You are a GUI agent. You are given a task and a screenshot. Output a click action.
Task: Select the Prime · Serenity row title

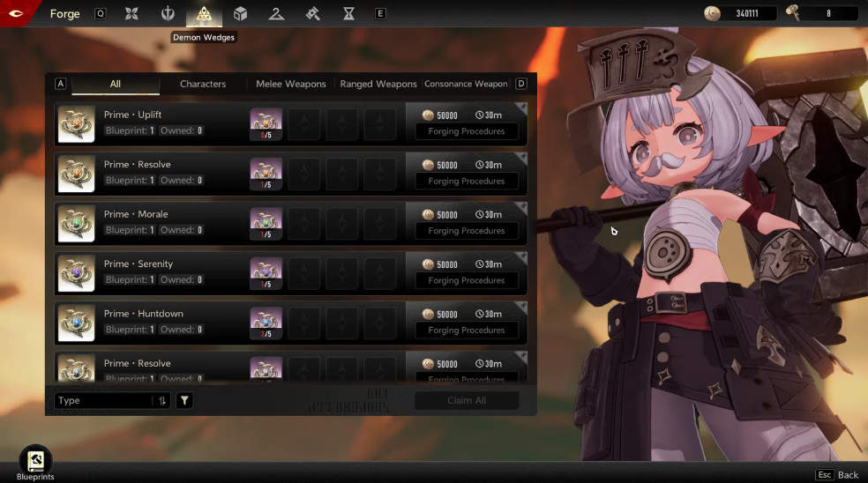point(138,264)
